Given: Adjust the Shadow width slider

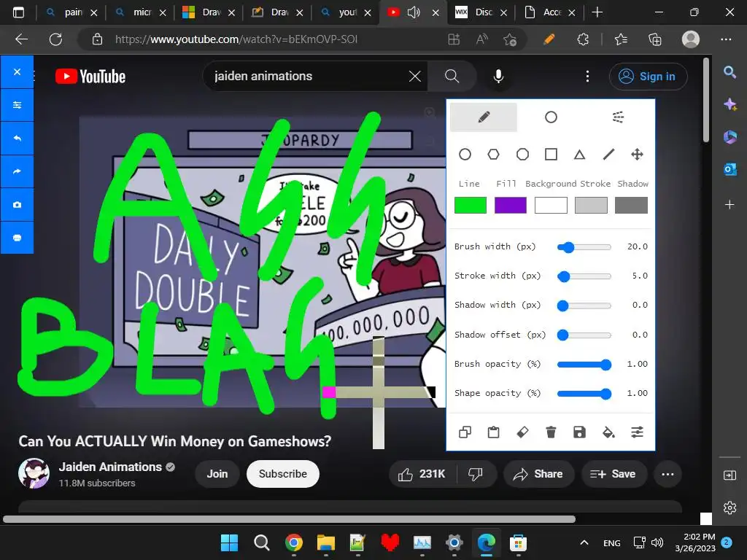Looking at the screenshot, I should [x=584, y=306].
